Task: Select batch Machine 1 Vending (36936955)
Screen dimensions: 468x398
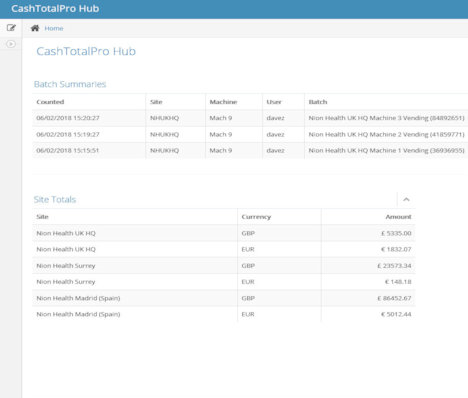Action: (386, 150)
